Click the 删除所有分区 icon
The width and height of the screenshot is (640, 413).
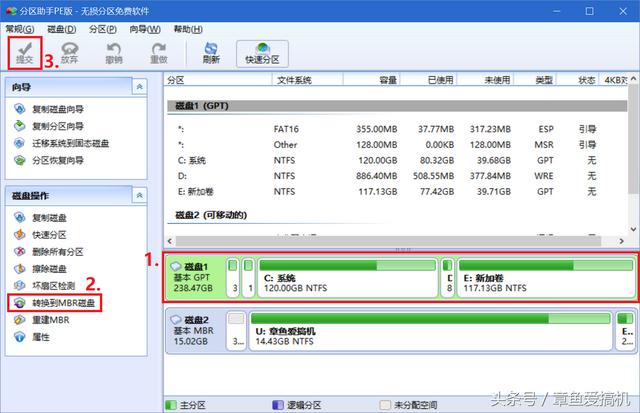coord(20,252)
